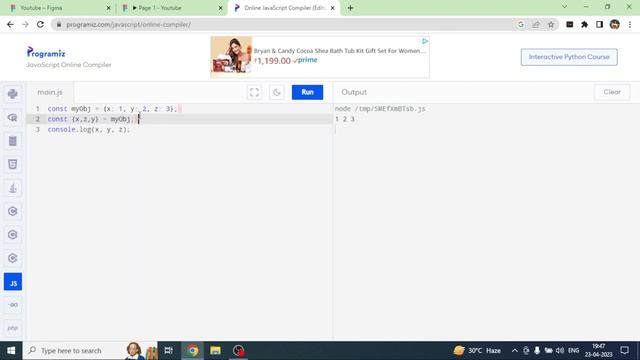Bookmark this page with star icon

point(551,24)
